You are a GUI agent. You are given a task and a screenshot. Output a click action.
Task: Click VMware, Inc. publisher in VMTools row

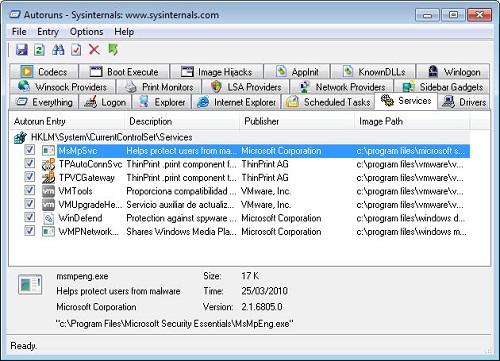click(266, 191)
